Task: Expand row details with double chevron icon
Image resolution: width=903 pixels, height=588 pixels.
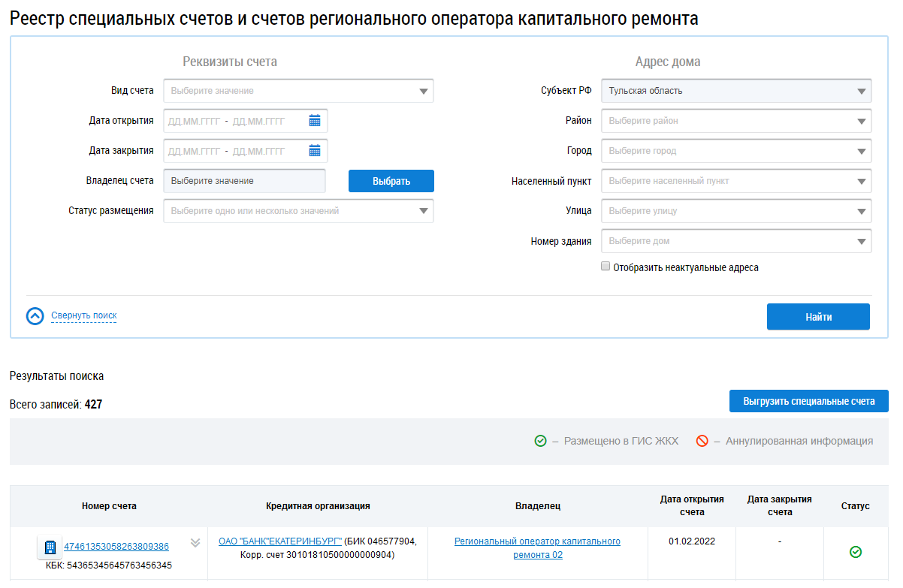Action: 195,543
